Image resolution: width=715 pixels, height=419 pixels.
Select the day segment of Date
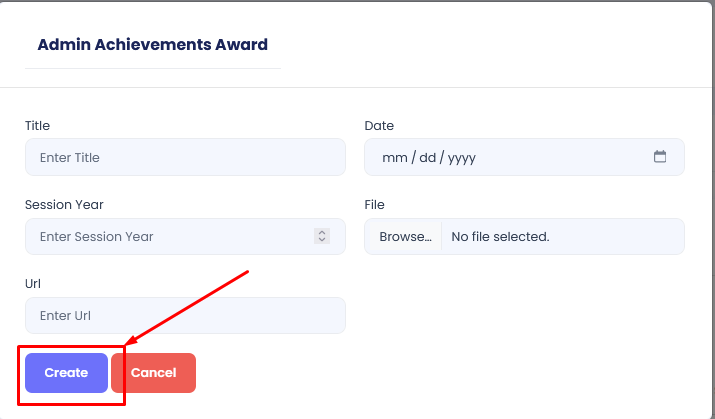point(428,158)
